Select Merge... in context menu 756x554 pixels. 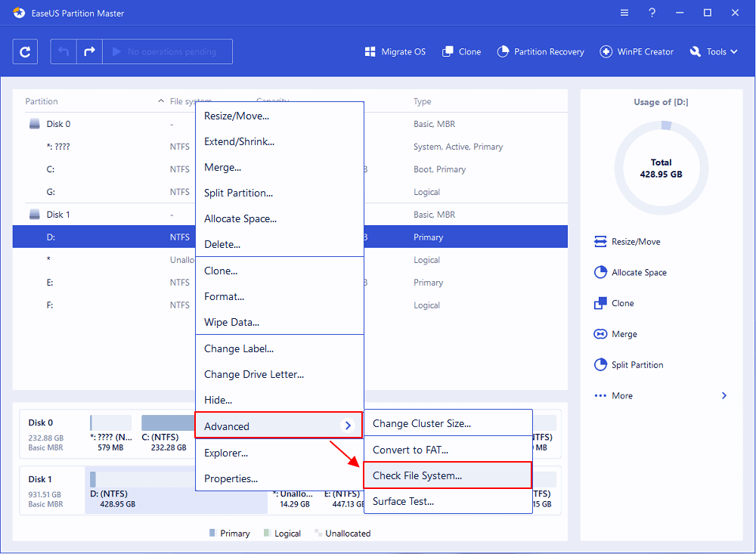279,167
